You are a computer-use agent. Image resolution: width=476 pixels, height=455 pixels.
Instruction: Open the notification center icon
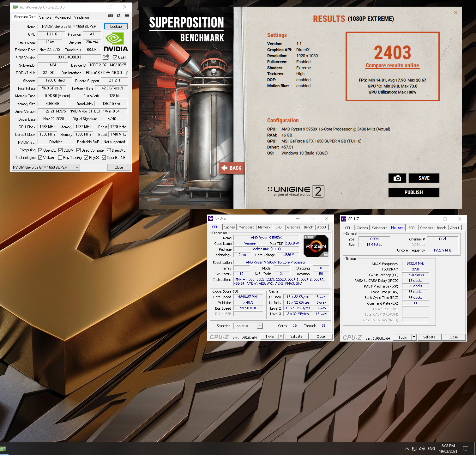click(x=465, y=449)
